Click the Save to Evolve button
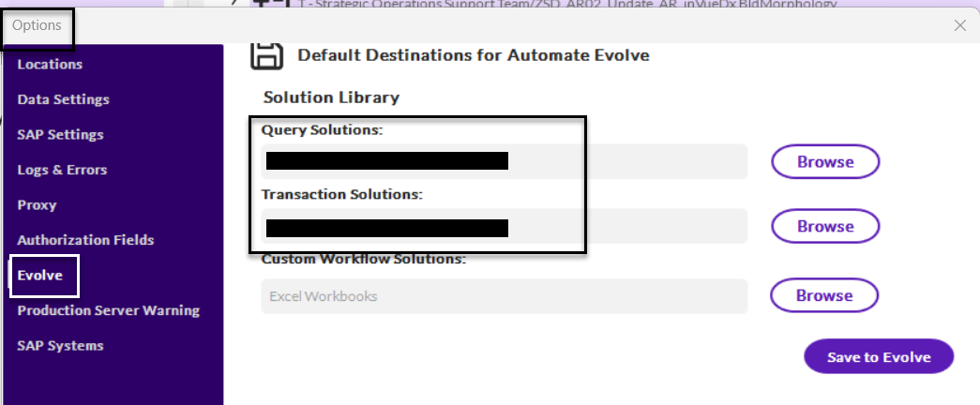This screenshot has width=980, height=405. point(879,357)
